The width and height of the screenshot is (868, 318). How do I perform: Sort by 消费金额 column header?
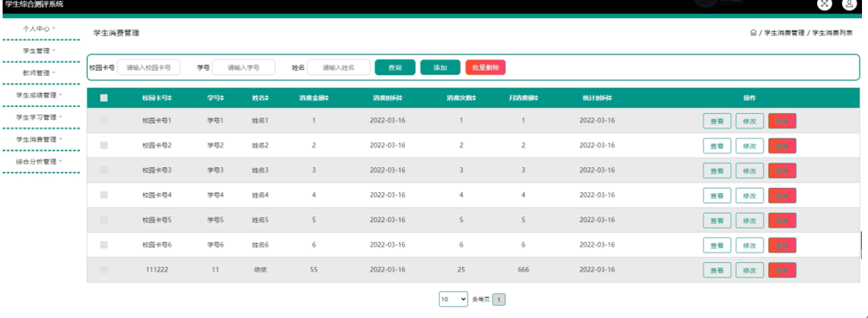click(314, 98)
